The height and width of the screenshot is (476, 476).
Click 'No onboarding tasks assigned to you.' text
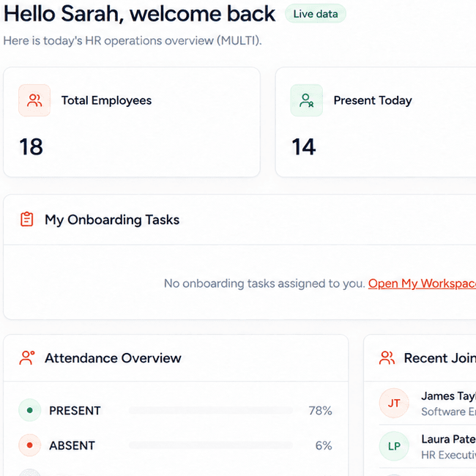264,283
